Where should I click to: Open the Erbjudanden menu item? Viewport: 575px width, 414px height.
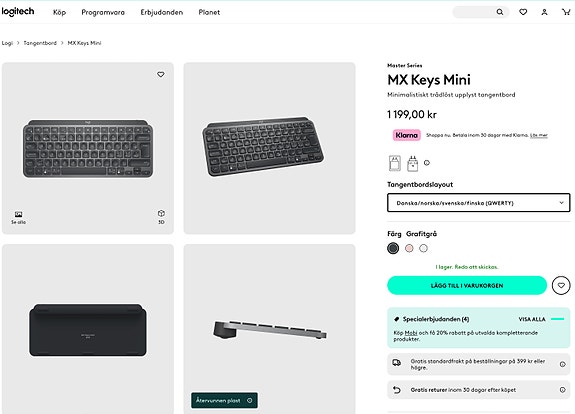(162, 12)
